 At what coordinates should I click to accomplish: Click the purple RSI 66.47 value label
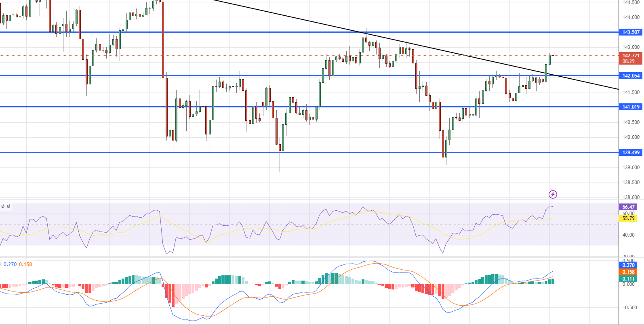click(628, 207)
